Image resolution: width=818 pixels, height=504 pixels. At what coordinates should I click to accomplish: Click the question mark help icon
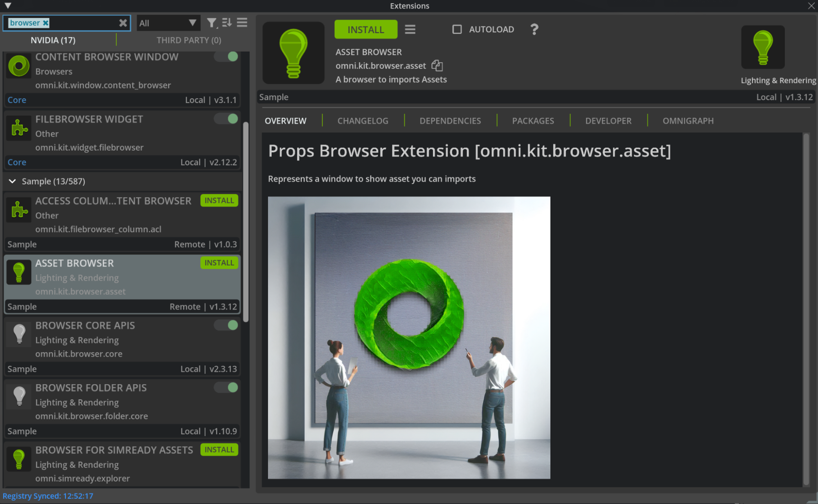(534, 29)
